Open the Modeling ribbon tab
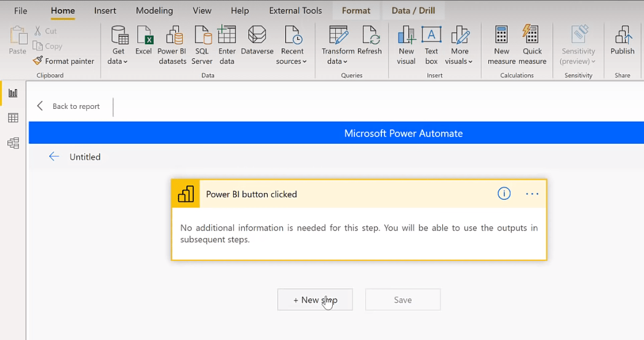 154,10
